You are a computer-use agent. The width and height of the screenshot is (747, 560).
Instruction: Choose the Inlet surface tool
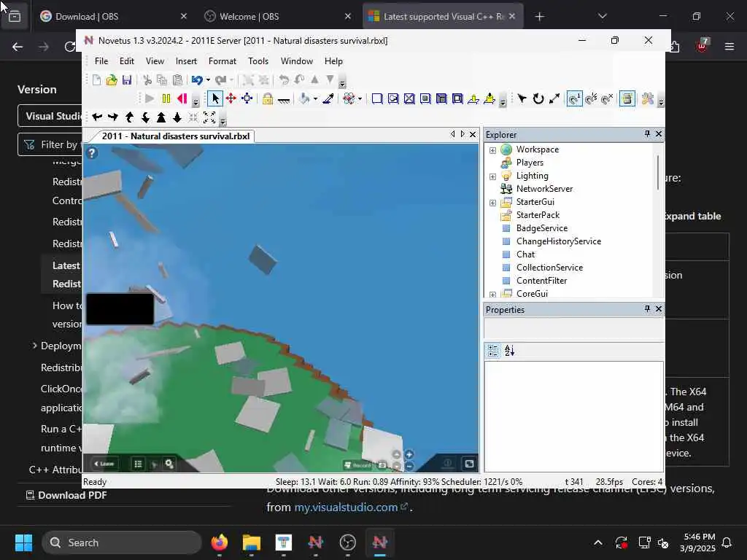[441, 98]
